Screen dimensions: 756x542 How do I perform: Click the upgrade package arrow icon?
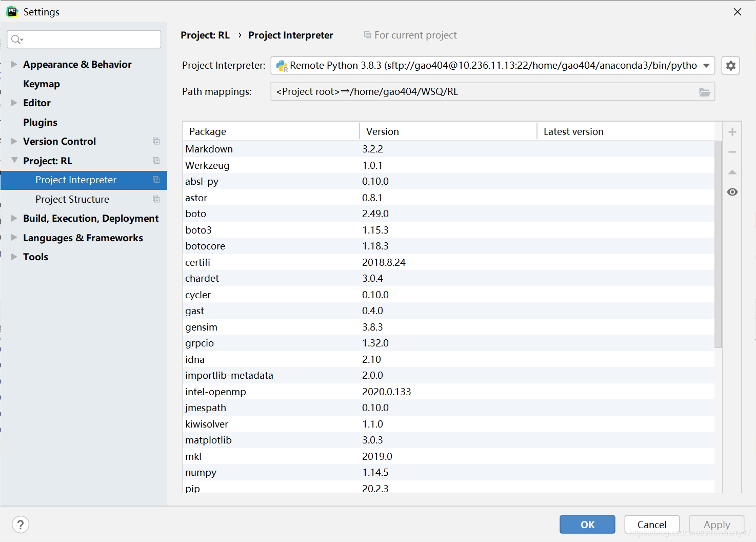(732, 172)
